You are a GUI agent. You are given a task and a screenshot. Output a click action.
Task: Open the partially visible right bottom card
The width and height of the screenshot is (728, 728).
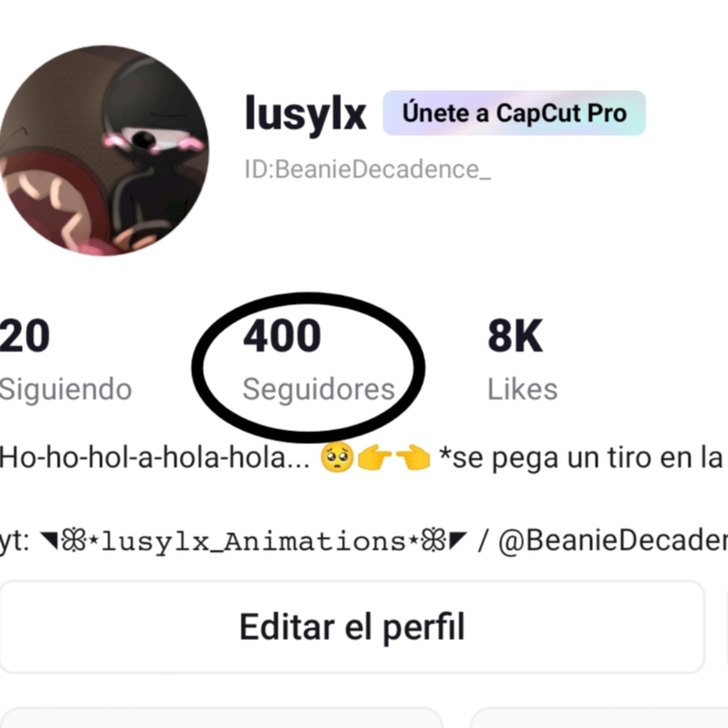599,718
